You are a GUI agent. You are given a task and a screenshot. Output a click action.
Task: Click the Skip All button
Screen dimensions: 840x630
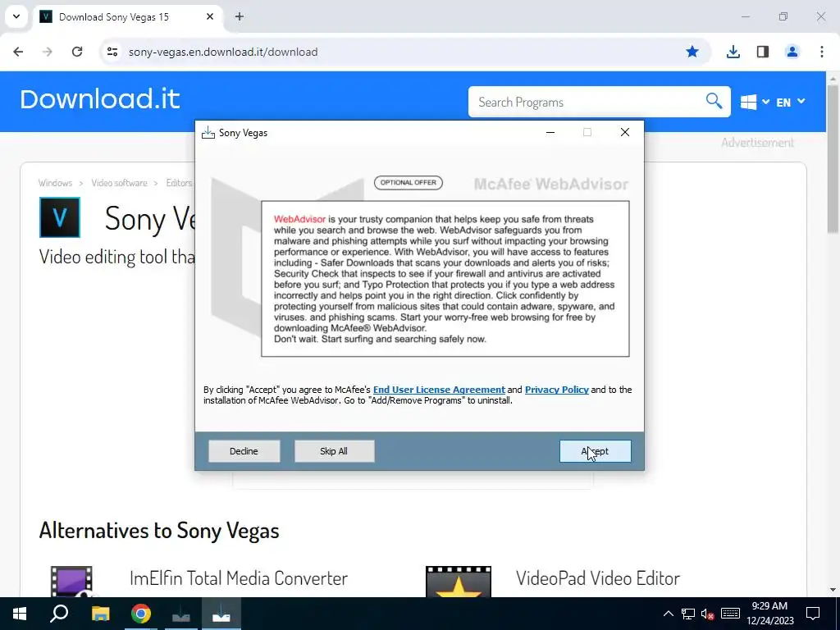coord(334,451)
